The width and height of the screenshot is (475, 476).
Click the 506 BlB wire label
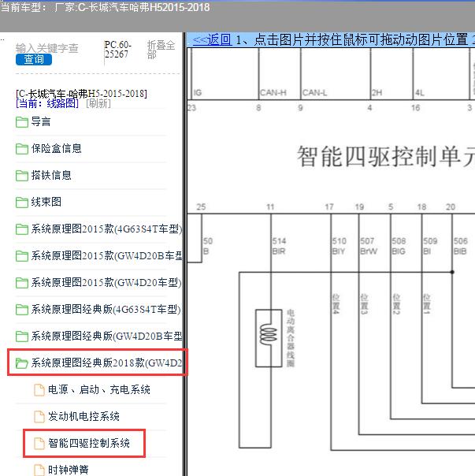pos(461,246)
